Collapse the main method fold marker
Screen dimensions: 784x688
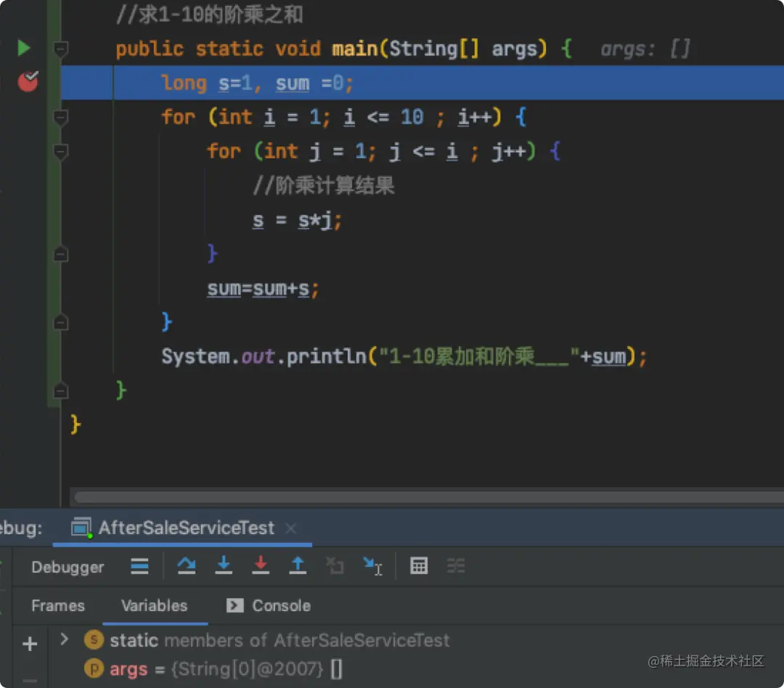pyautogui.click(x=60, y=49)
